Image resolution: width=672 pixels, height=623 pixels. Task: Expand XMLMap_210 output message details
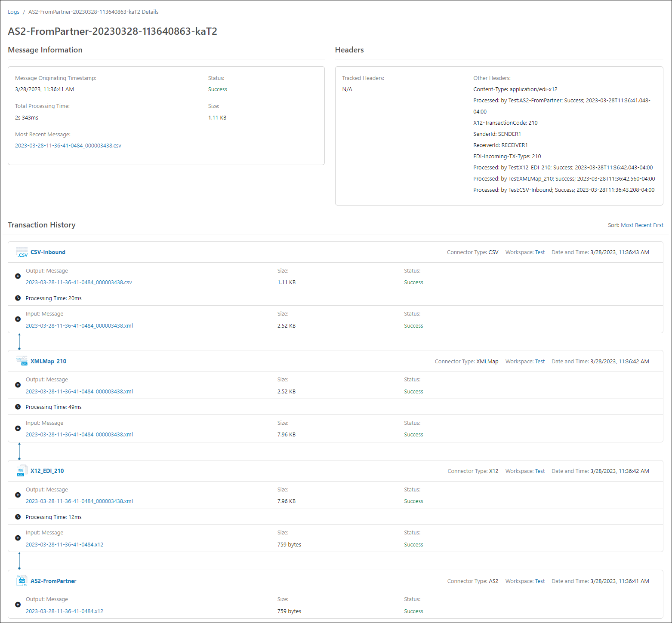(x=18, y=385)
